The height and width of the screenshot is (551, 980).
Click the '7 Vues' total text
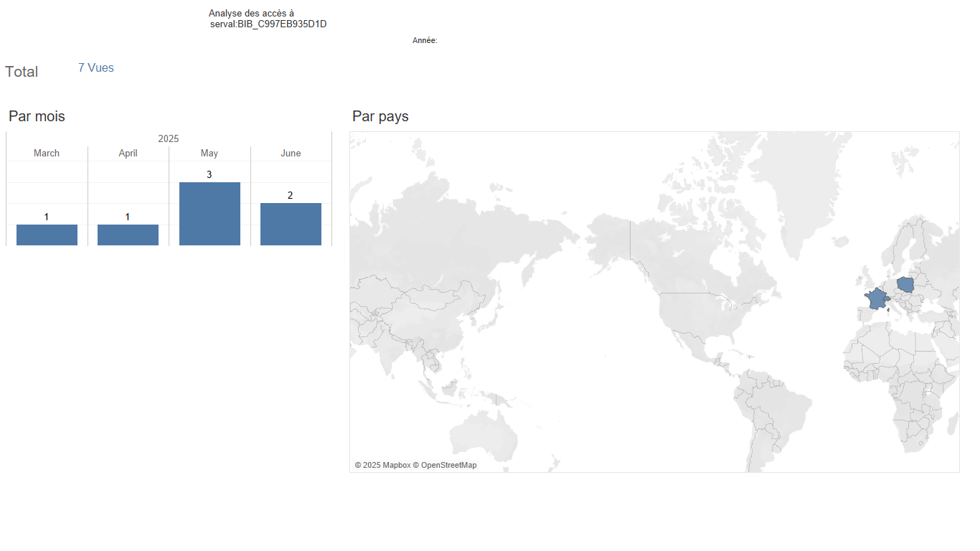pos(96,68)
